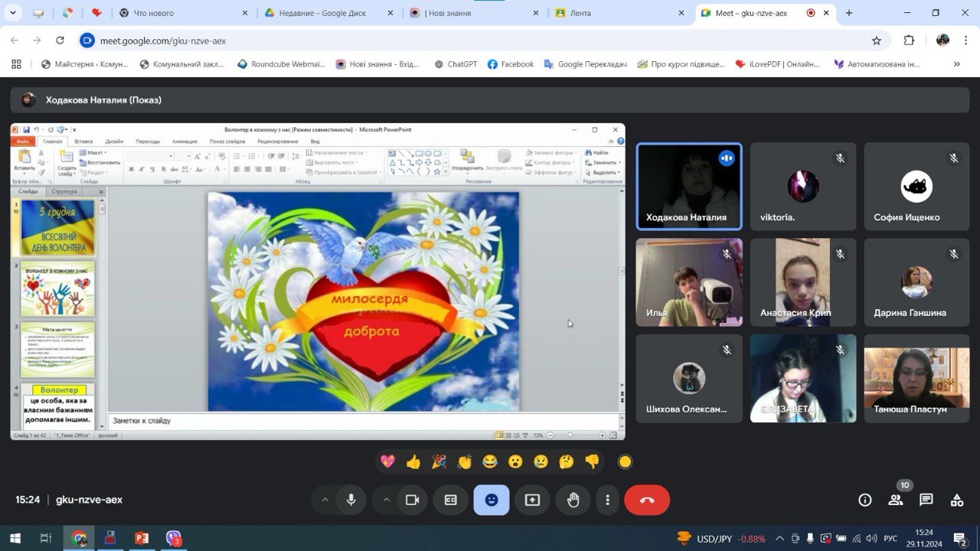
Task: Click the present screen icon
Action: point(532,500)
